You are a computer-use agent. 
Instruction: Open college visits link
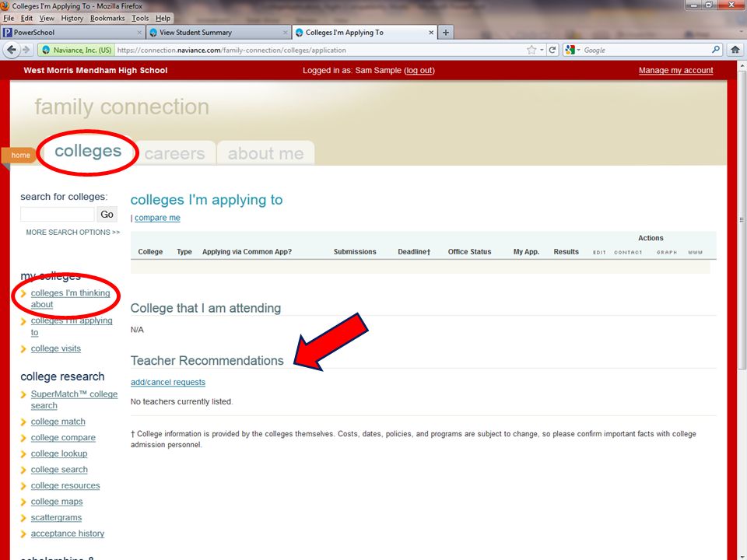click(56, 348)
